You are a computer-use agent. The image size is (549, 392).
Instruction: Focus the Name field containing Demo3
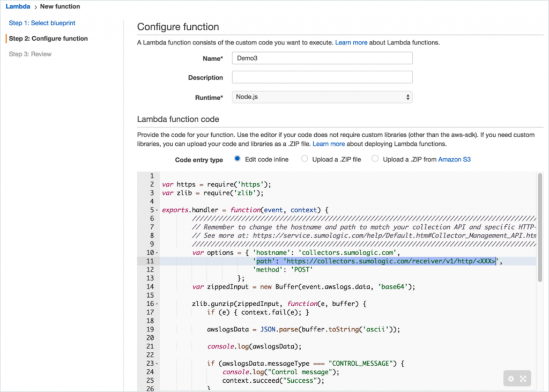(x=322, y=58)
